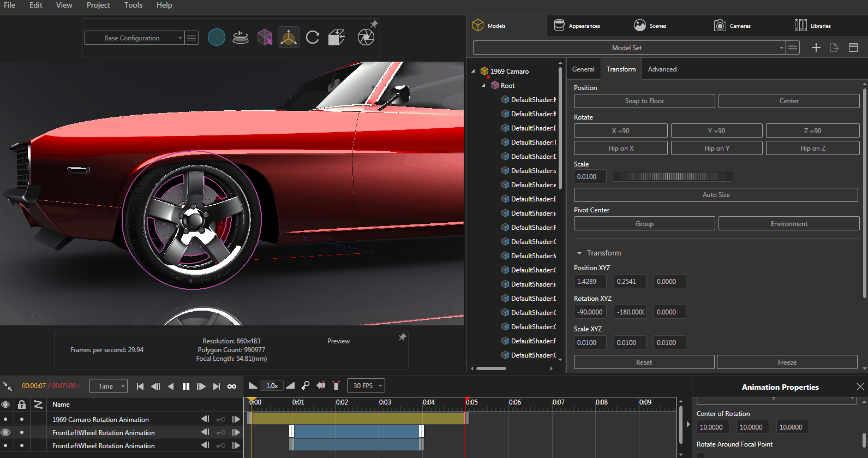868x458 pixels.
Task: Toggle lock for first FrontLeftWheel Rotation Animation
Action: 22,432
